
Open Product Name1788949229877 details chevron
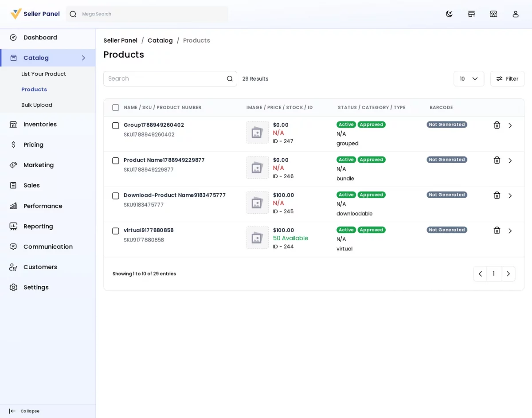coord(510,161)
